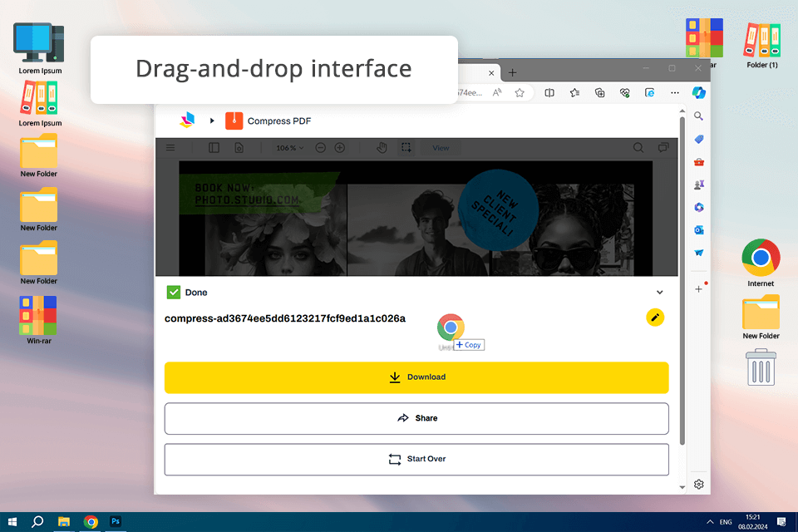The height and width of the screenshot is (532, 798).
Task: Click the browser essentials heart icon
Action: point(624,92)
